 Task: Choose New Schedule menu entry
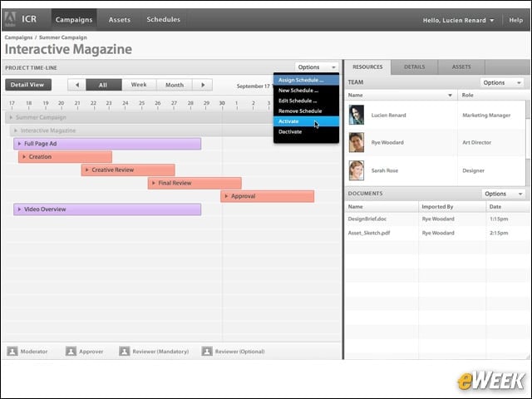[306, 91]
